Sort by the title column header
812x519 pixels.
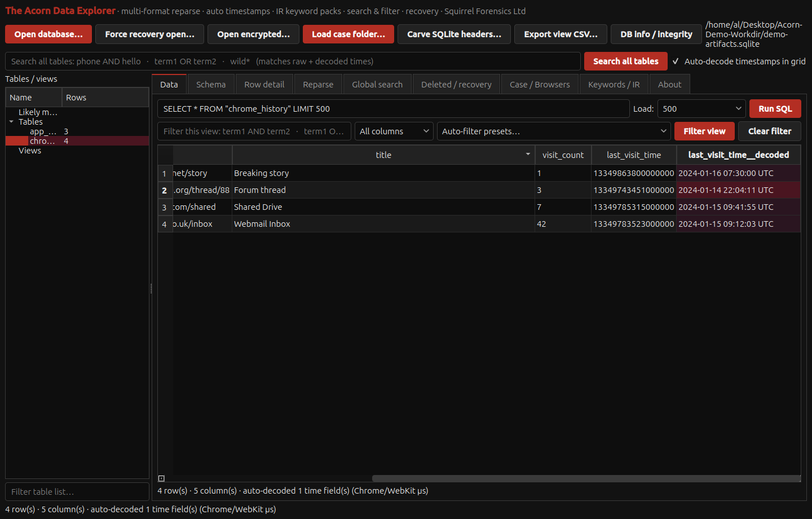tap(383, 155)
